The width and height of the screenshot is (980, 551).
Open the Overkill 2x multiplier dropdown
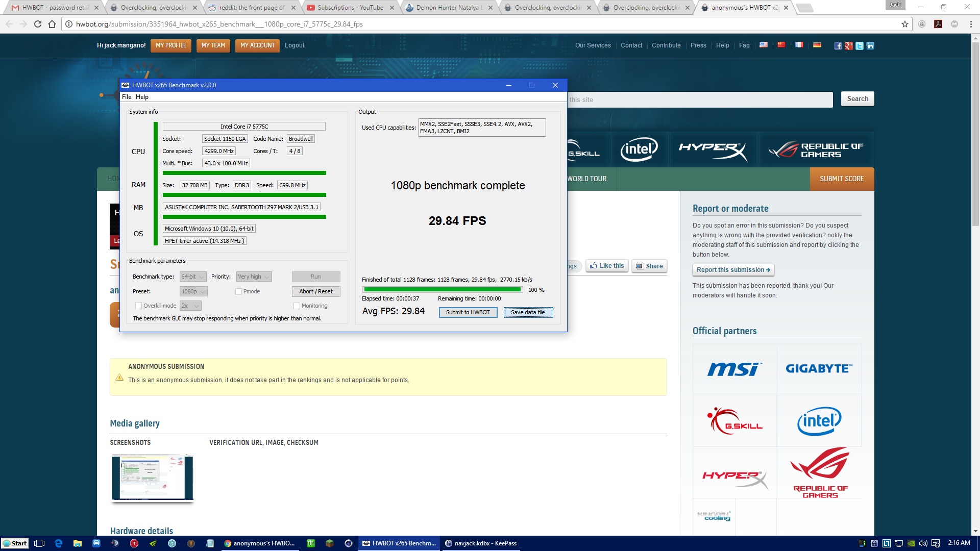pos(190,306)
